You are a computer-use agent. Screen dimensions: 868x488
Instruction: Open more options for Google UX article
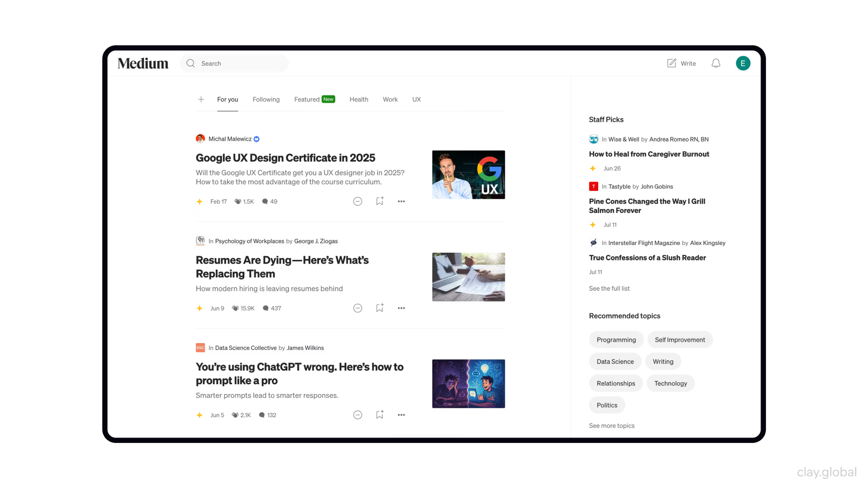pos(401,201)
